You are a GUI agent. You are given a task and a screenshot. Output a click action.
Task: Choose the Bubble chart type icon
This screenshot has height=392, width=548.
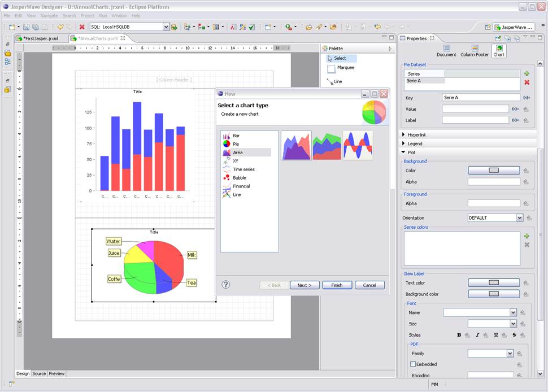[x=227, y=178]
